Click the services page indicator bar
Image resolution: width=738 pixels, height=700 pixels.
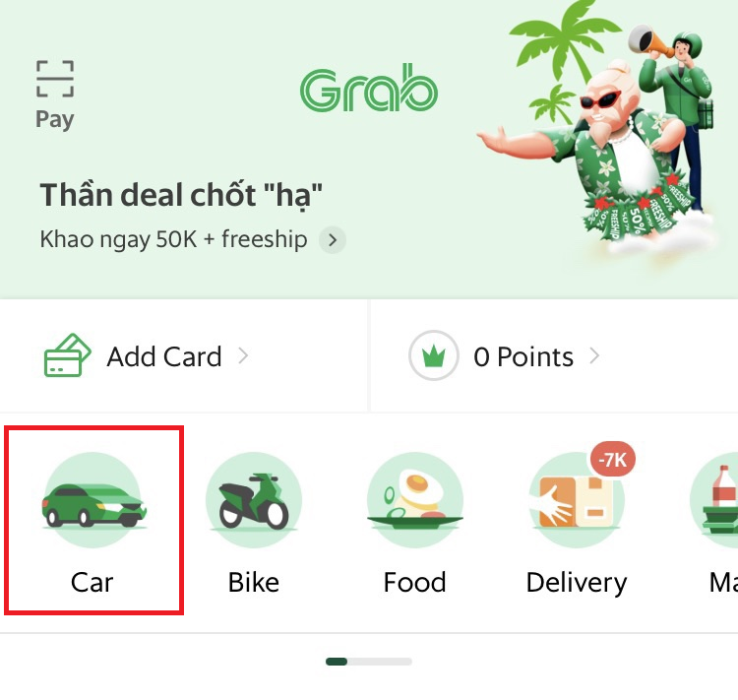pyautogui.click(x=369, y=662)
